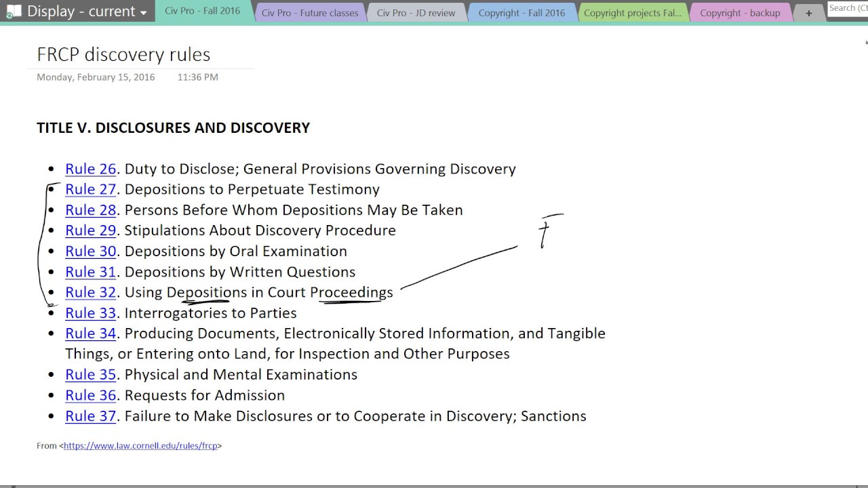Click the date Monday, February 15, 2016
The image size is (868, 488).
point(96,77)
